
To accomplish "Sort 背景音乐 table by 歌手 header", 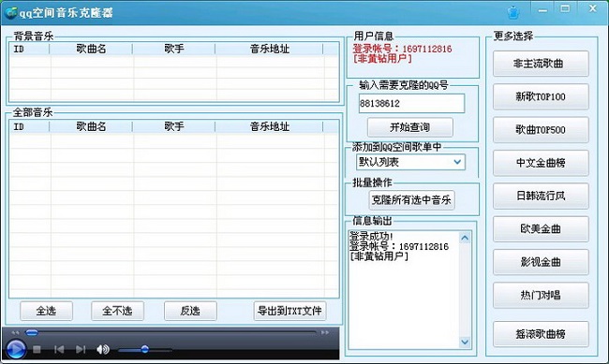I will coord(173,49).
